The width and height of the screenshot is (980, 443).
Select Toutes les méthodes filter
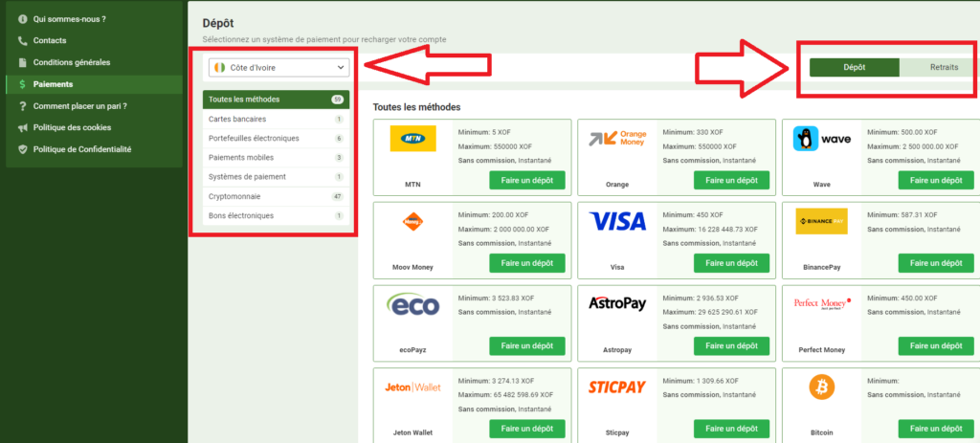click(276, 100)
